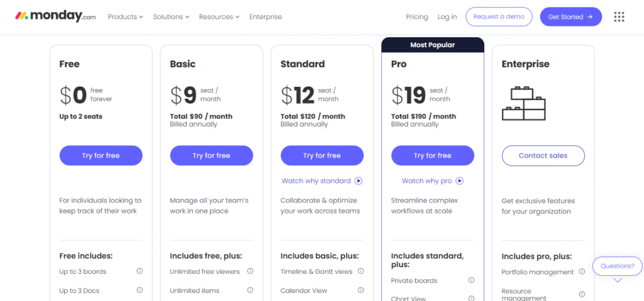Click info icon for Portfolio management
This screenshot has width=644, height=301.
[582, 272]
